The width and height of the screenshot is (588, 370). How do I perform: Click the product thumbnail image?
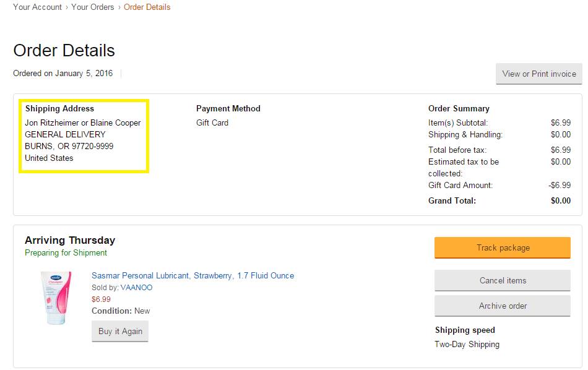pos(56,298)
